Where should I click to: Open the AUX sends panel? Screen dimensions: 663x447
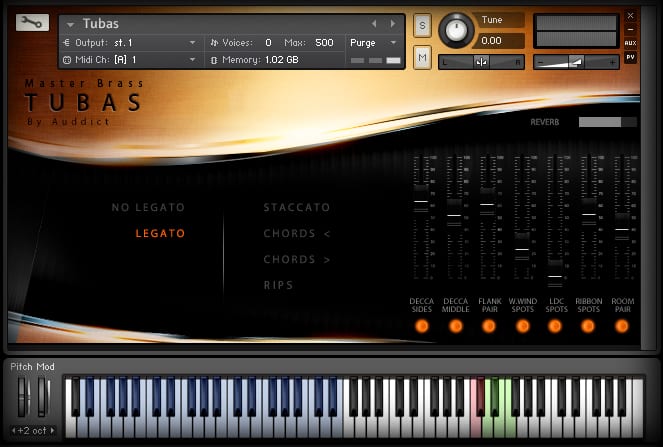pyautogui.click(x=630, y=43)
